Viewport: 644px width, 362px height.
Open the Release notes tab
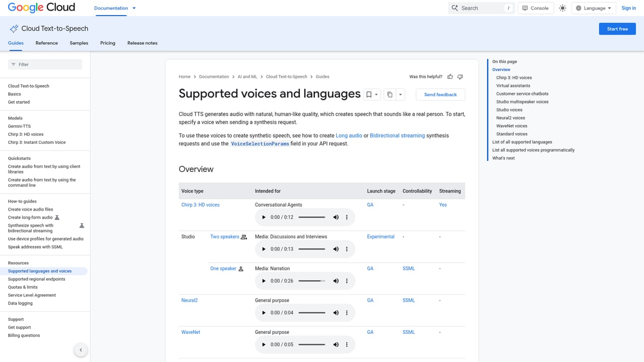coord(142,43)
